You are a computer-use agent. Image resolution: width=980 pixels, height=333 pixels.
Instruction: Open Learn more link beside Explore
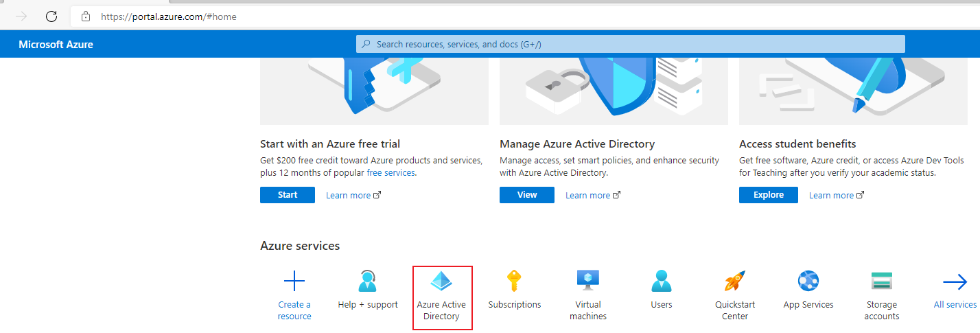[837, 196]
